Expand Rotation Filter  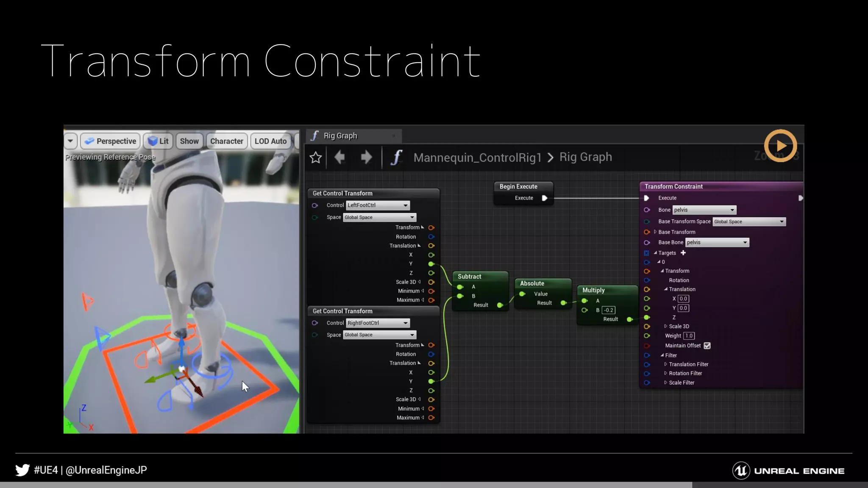666,373
